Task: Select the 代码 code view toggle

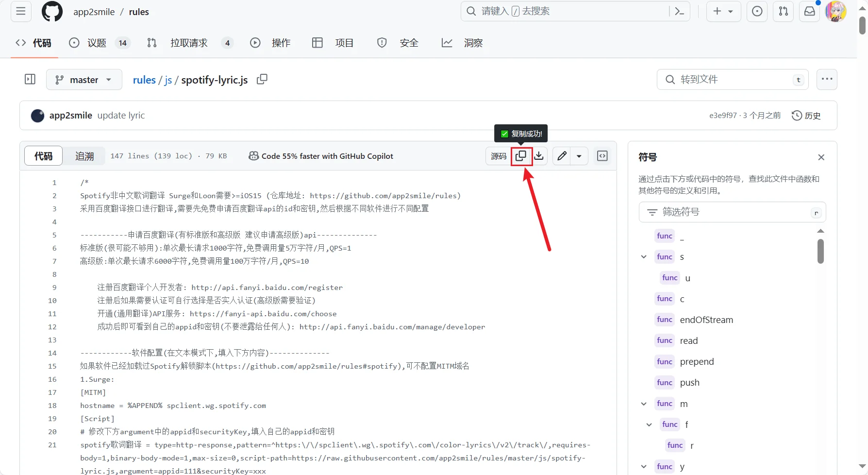Action: 44,156
